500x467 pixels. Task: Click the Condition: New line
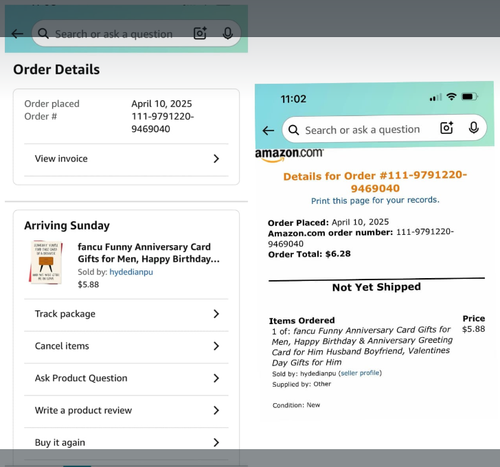[296, 405]
